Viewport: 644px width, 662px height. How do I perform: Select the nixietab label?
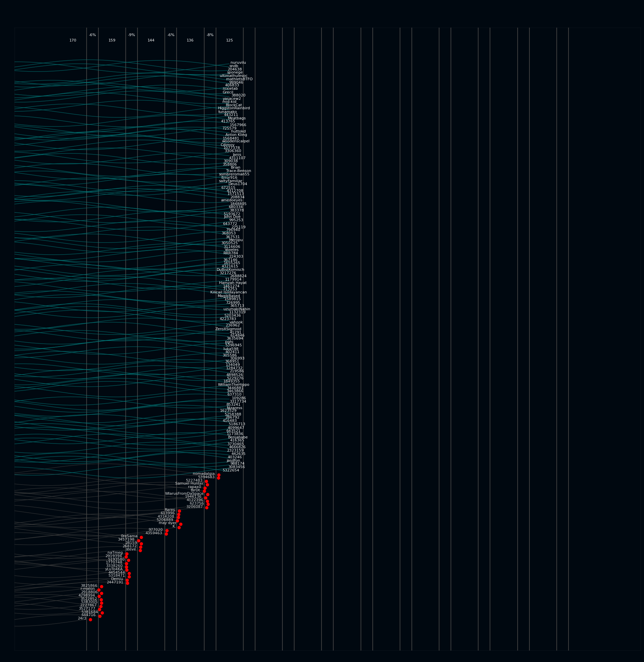[x=230, y=89]
